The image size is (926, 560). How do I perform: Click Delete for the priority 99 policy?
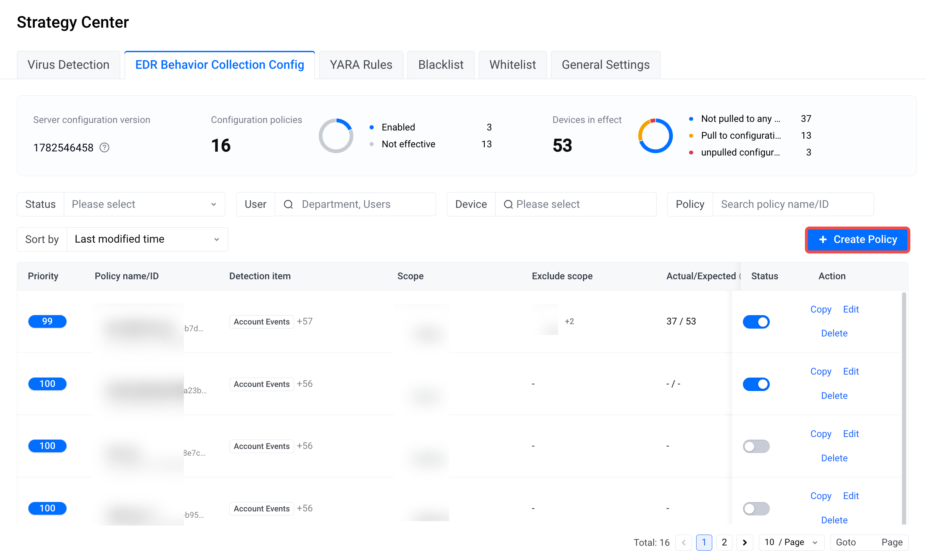(834, 333)
